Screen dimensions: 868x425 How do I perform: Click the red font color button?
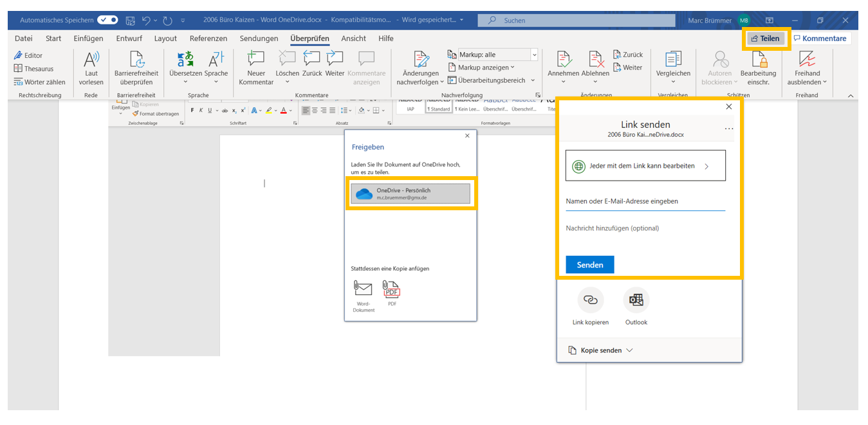[x=283, y=111]
